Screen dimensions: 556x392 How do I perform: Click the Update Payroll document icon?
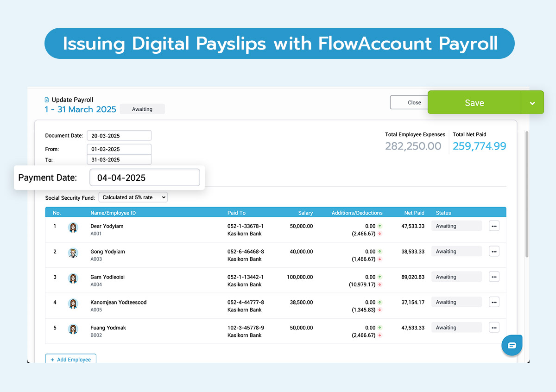click(x=46, y=100)
